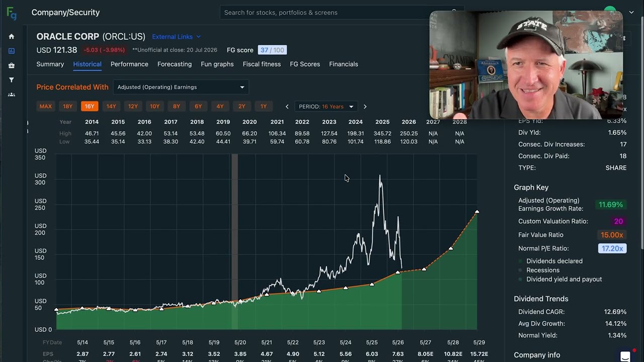This screenshot has height=362, width=644.
Task: Select the 1Y time range button
Action: tap(264, 106)
